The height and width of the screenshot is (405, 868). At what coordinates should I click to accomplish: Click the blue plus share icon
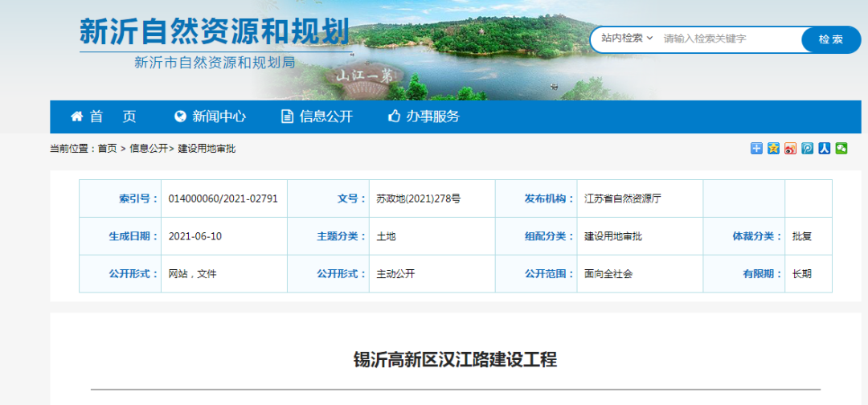click(x=756, y=148)
